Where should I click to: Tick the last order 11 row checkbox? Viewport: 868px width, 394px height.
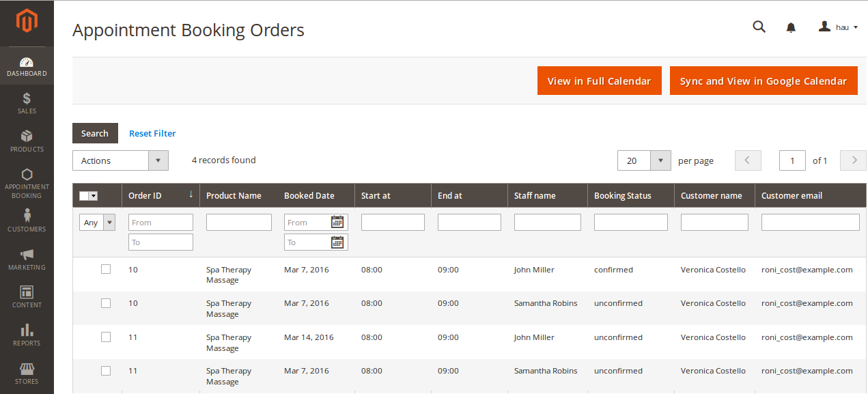pyautogui.click(x=106, y=370)
